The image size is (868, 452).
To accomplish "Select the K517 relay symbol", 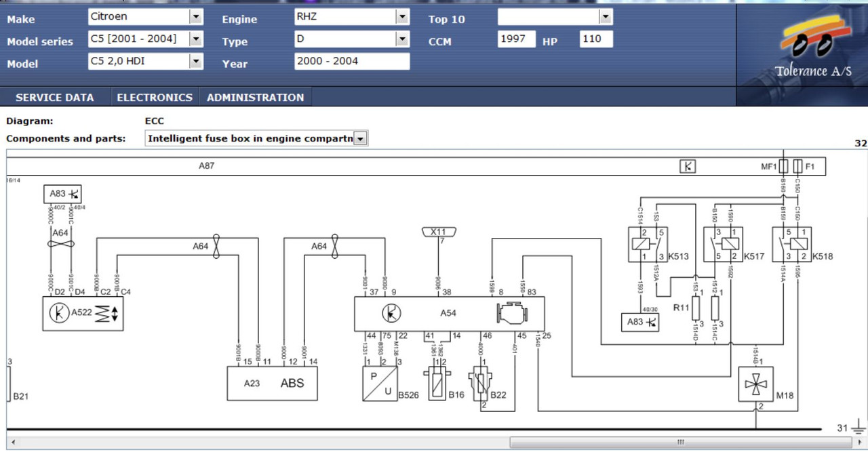I will click(723, 244).
